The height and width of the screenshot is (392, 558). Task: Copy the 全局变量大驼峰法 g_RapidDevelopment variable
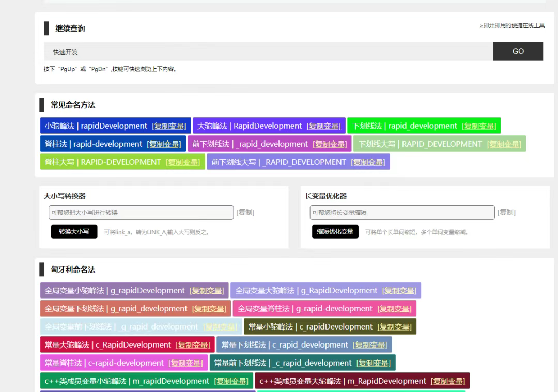click(399, 291)
